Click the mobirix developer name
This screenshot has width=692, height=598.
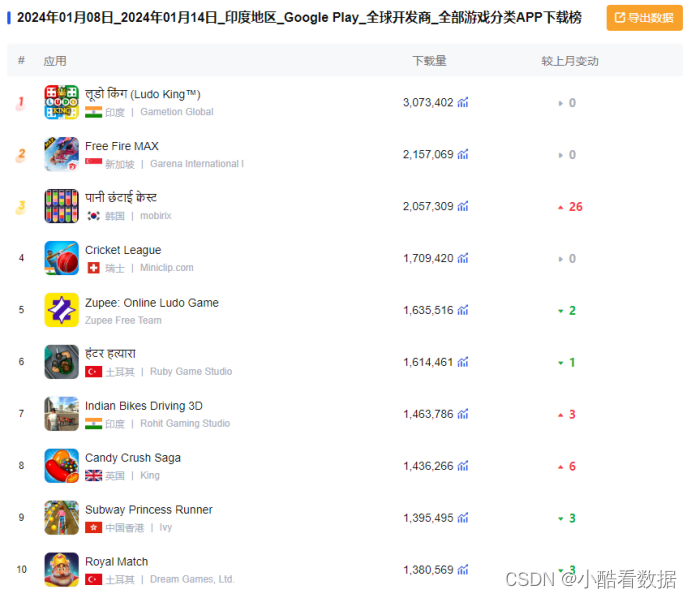coord(156,216)
